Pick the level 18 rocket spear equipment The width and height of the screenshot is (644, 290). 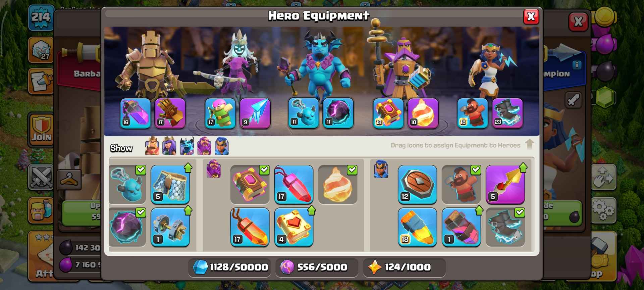[x=417, y=227]
